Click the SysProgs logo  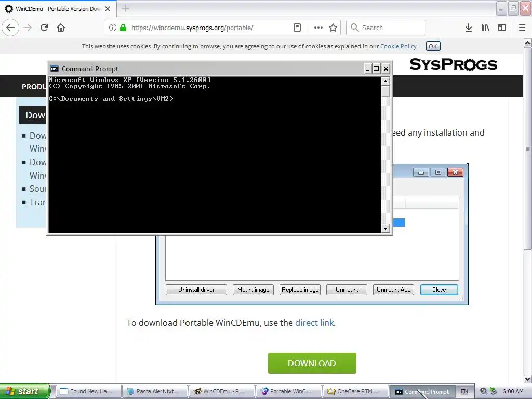pyautogui.click(x=453, y=64)
